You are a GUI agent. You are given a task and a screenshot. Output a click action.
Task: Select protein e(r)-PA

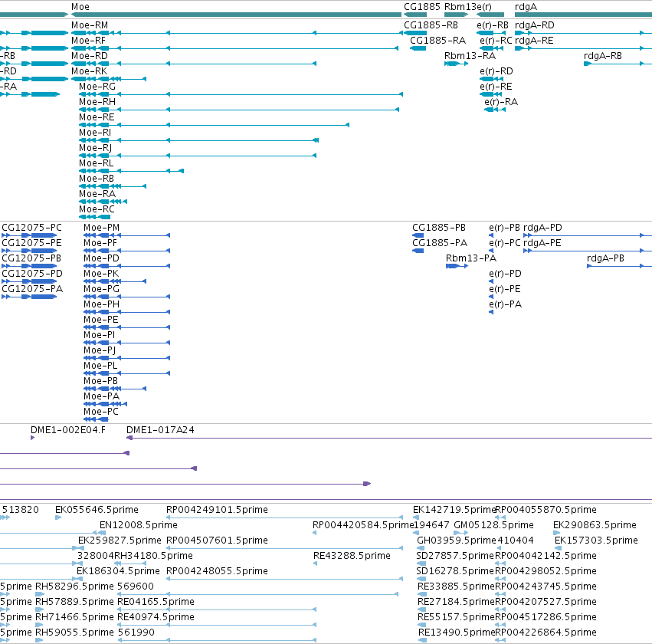click(x=505, y=304)
